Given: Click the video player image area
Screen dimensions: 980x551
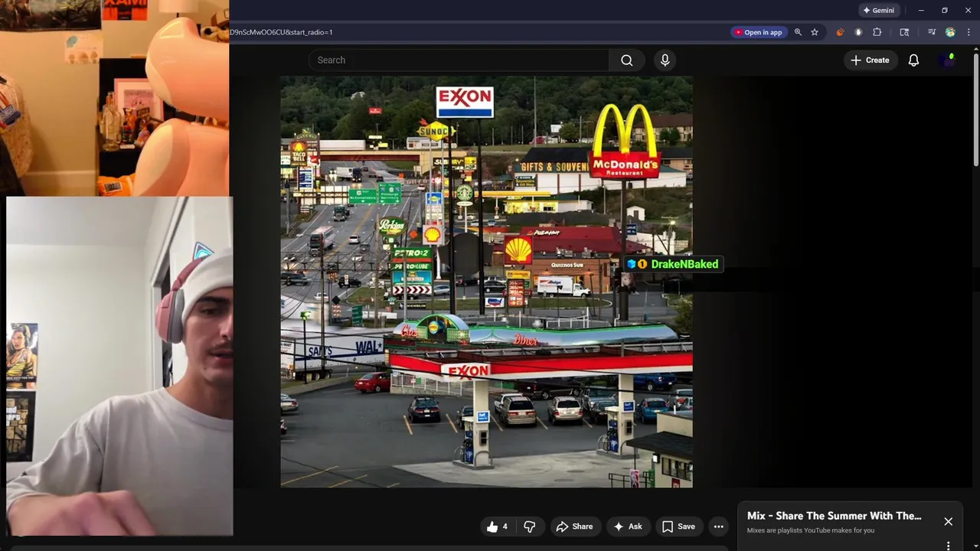Looking at the screenshot, I should coord(486,282).
